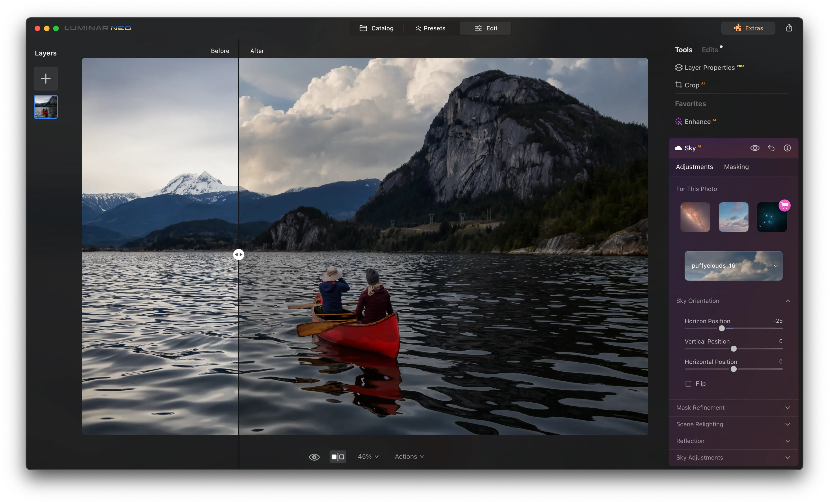
Task: Click the pink shopping cart badge
Action: 784,205
